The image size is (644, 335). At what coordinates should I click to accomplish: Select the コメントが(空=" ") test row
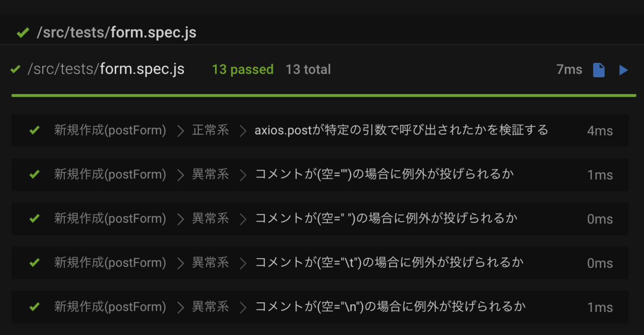[320, 219]
